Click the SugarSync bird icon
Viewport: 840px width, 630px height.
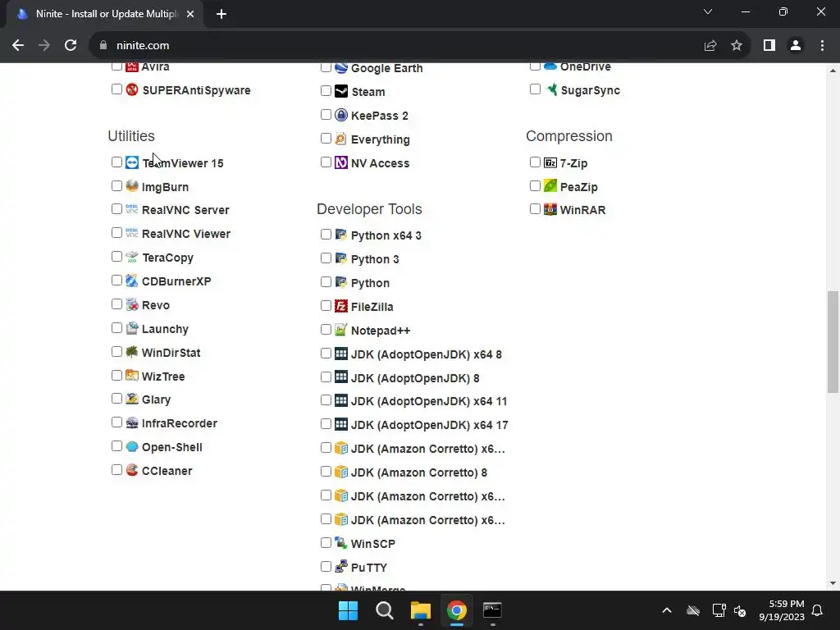click(x=551, y=89)
